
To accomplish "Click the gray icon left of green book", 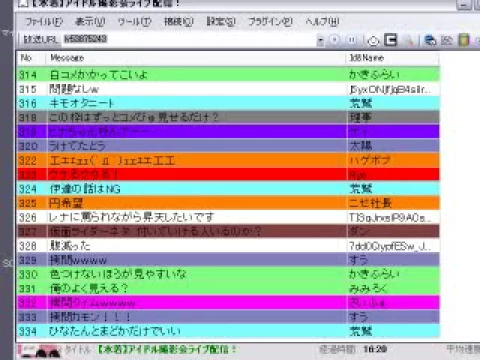I will [447, 40].
